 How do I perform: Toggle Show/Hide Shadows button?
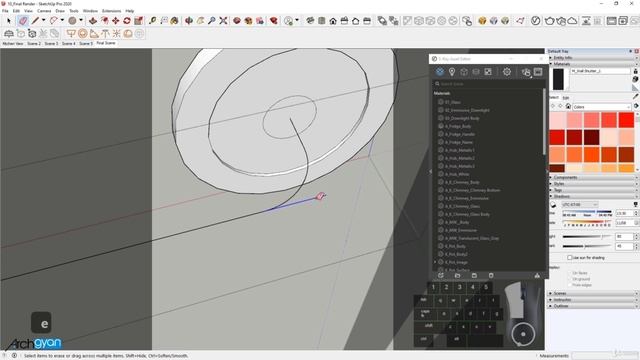(x=553, y=204)
